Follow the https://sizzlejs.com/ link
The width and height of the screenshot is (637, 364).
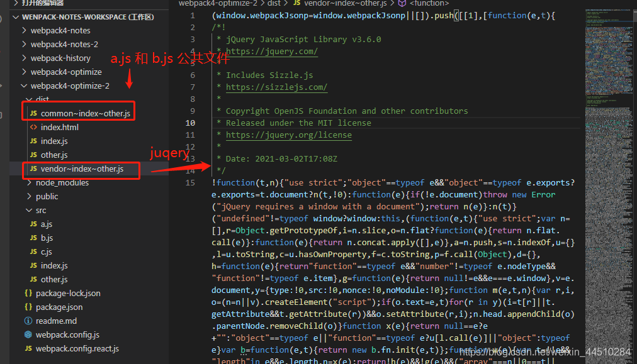point(277,87)
